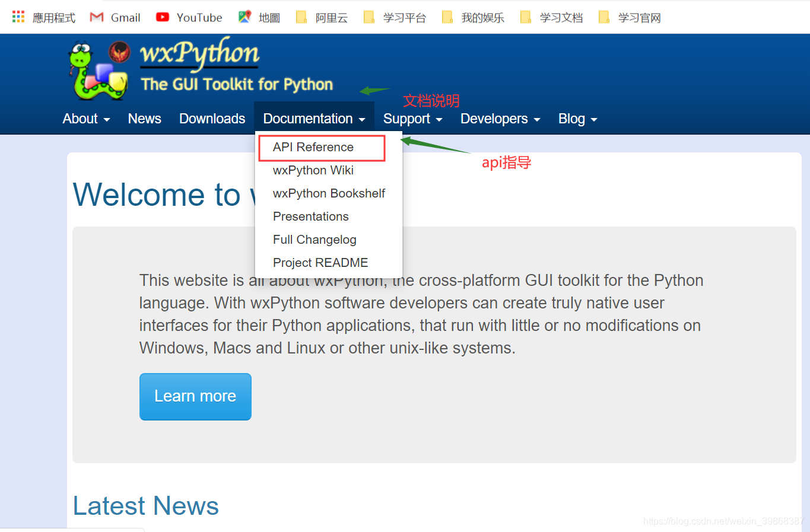Open the Apps grid icon in bookmarks bar
Screen dimensions: 810x532
pyautogui.click(x=18, y=17)
